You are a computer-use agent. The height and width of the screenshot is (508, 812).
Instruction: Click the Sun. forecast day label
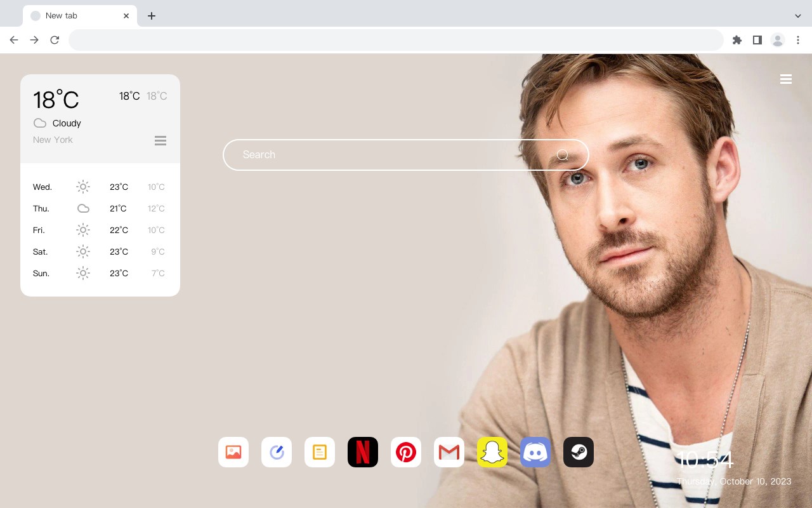(41, 273)
